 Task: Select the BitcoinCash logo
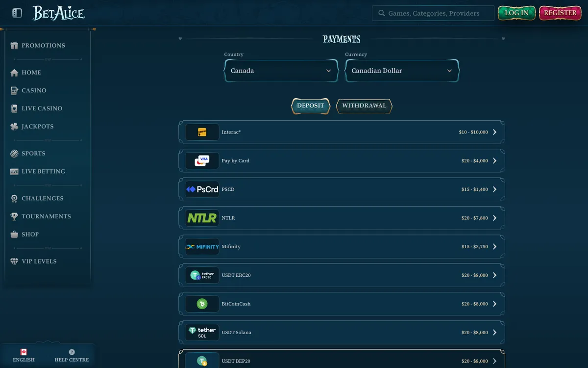[202, 304]
